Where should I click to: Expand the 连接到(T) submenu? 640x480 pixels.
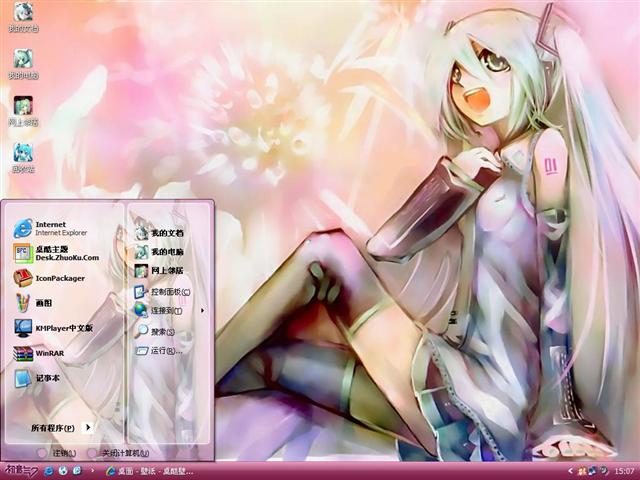[169, 311]
